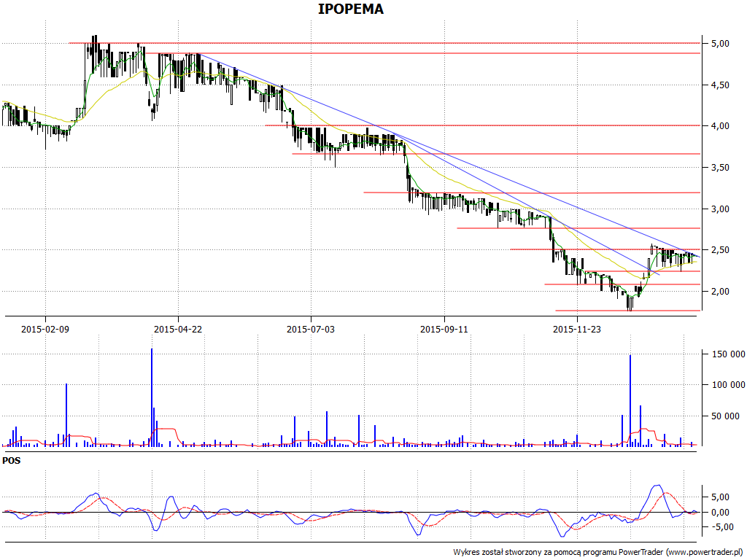Click the IPOPEMA chart title
Screen dimensions: 747x560
click(x=351, y=9)
